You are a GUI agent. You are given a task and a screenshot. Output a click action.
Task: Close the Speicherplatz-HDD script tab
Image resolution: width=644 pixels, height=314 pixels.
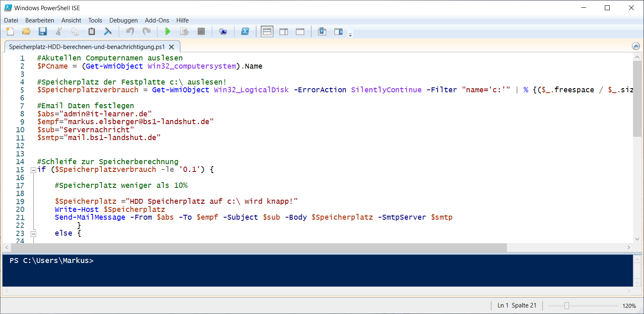click(x=172, y=47)
